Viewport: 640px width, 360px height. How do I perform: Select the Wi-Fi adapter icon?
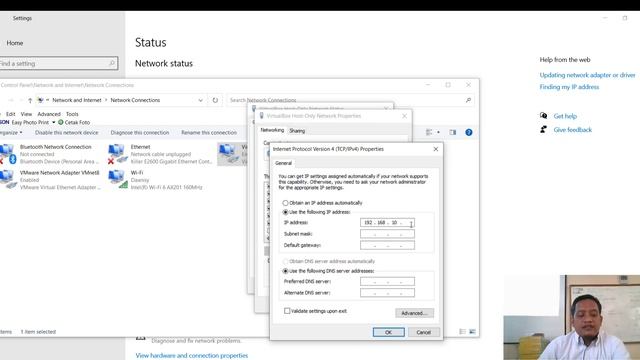click(118, 180)
